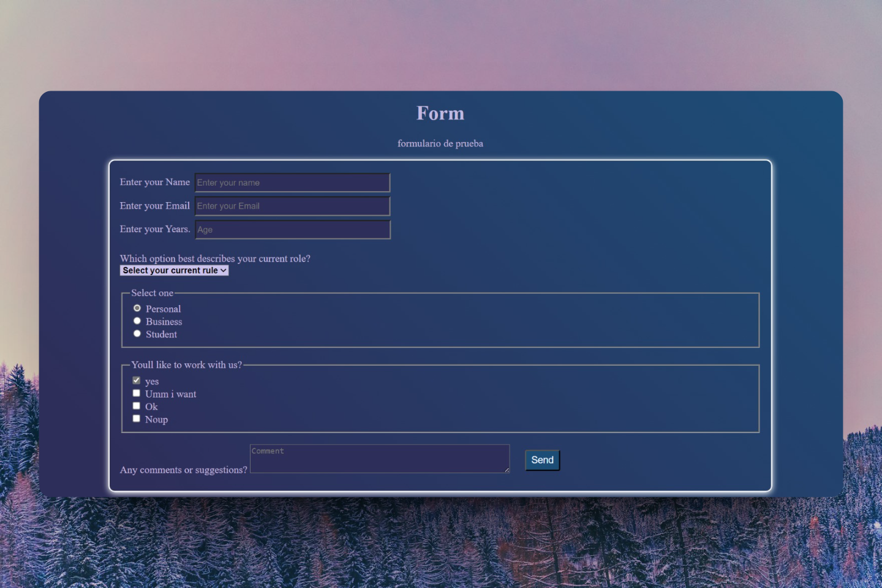Tick the Ok checkbox

point(137,406)
